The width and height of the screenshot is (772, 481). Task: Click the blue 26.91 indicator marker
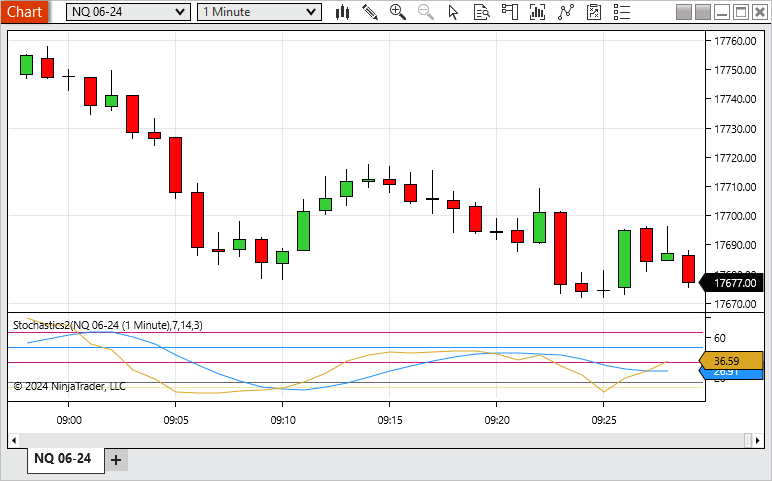click(731, 374)
